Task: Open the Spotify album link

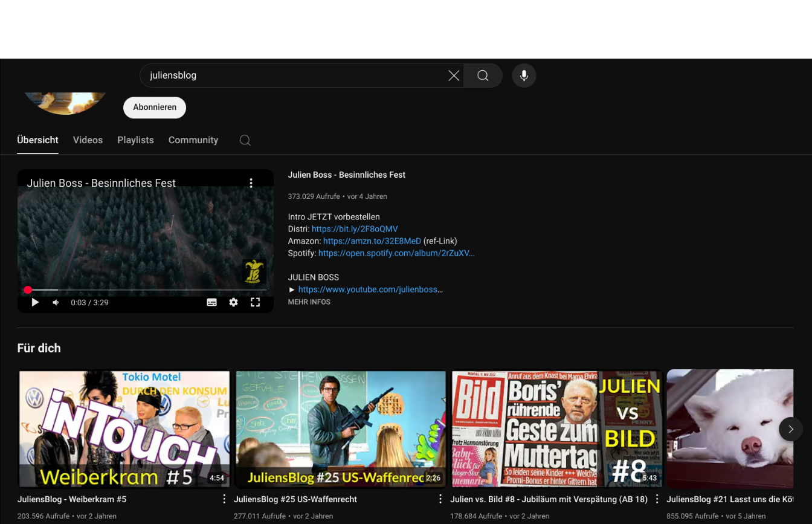Action: (x=396, y=253)
